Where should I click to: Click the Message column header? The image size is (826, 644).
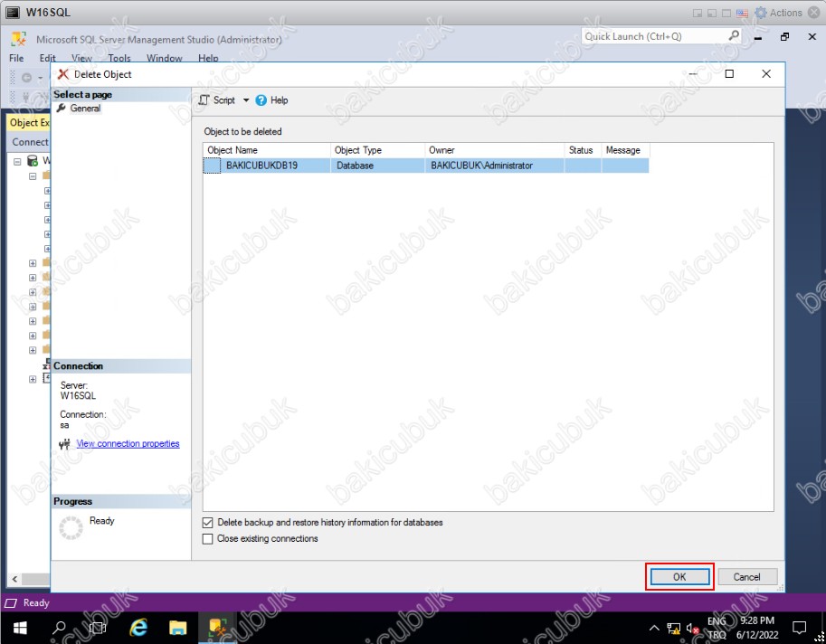click(x=625, y=150)
